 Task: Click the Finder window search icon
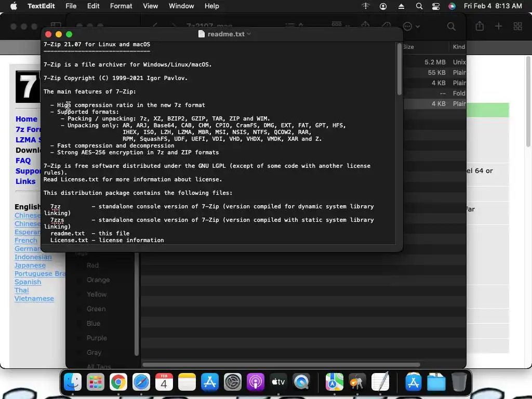click(451, 26)
